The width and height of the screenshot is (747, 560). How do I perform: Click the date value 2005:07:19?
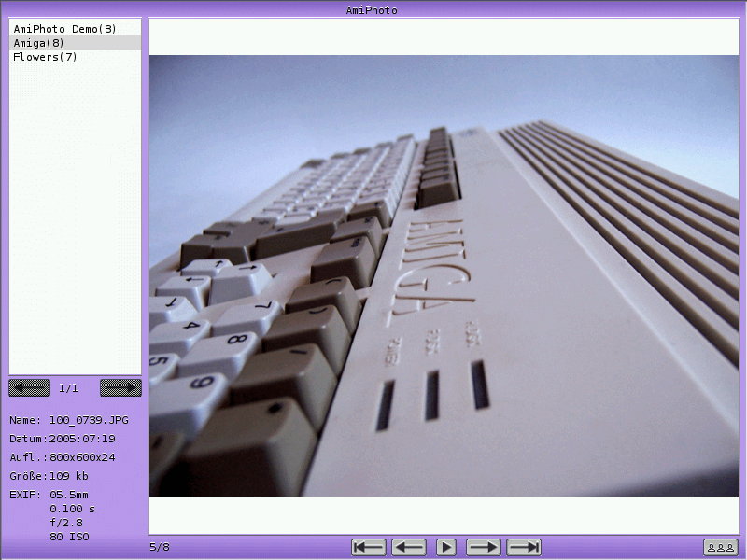click(82, 439)
